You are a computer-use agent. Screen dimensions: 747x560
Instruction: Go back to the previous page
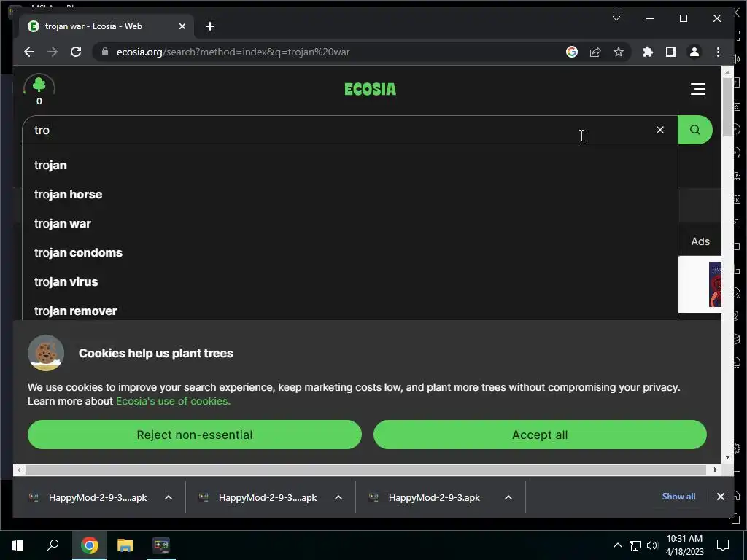29,52
